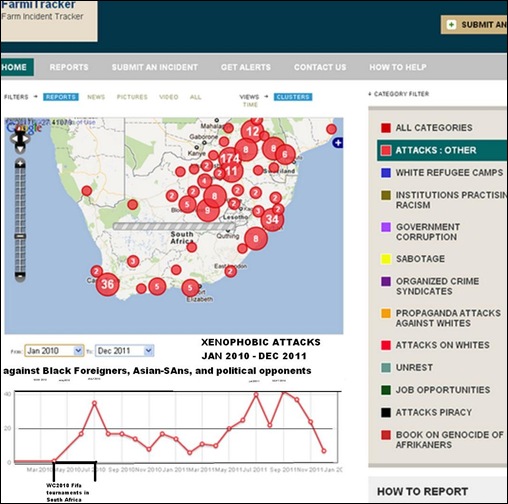Viewport: 508px width, 504px height.
Task: Switch filter to Video
Action: [x=169, y=97]
